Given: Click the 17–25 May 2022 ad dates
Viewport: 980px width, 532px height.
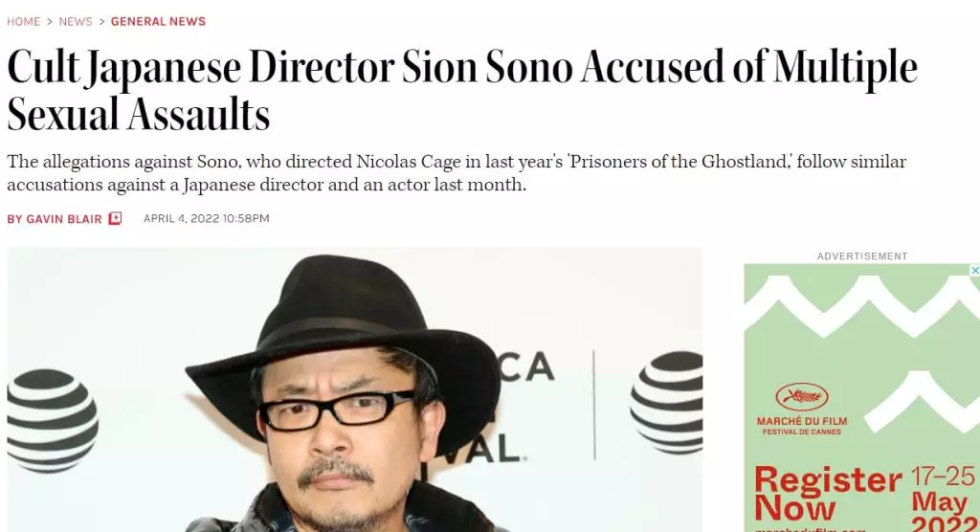Looking at the screenshot, I should [x=943, y=499].
